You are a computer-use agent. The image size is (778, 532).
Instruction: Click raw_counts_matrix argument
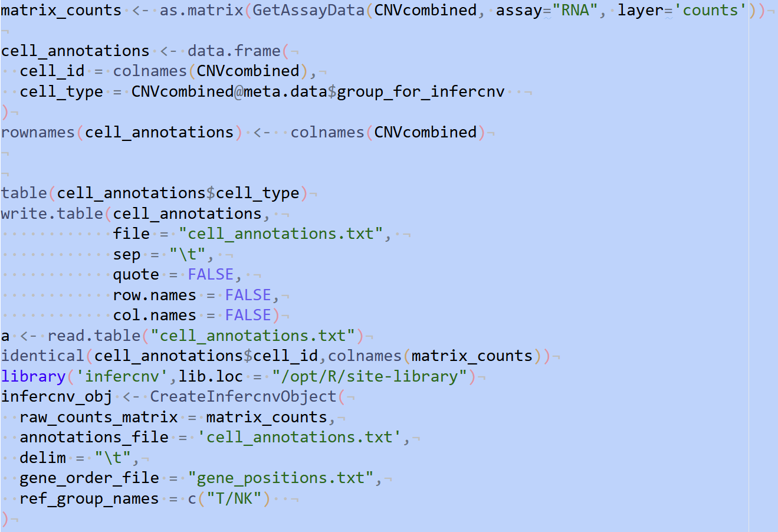(x=99, y=418)
